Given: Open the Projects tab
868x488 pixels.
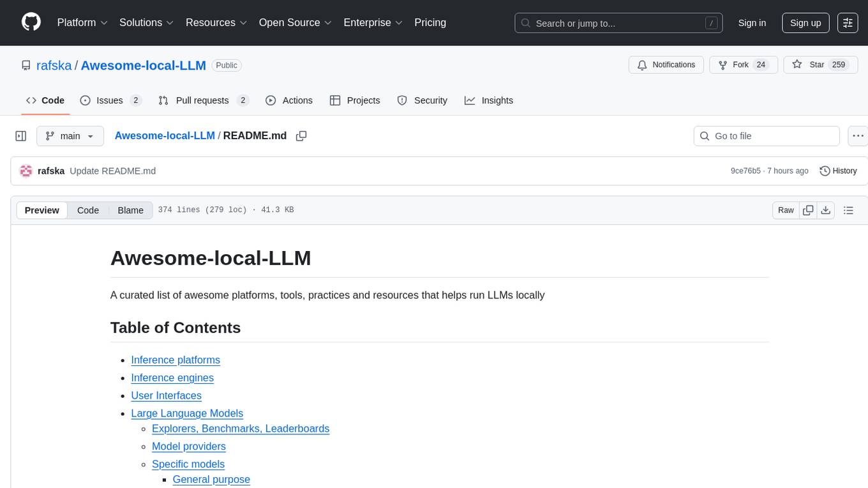Looking at the screenshot, I should [355, 100].
